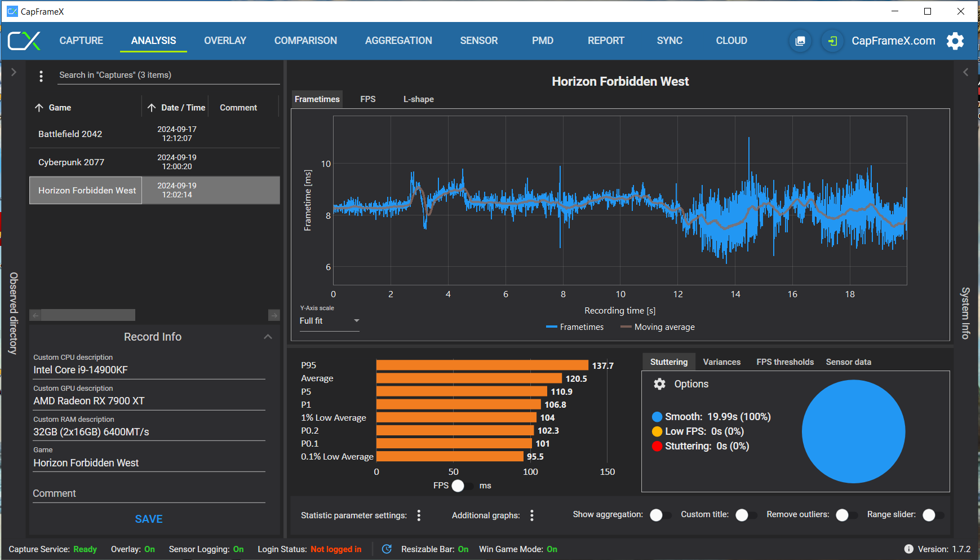Viewport: 980px width, 560px height.
Task: Open the screenshot image icon button
Action: click(x=800, y=41)
